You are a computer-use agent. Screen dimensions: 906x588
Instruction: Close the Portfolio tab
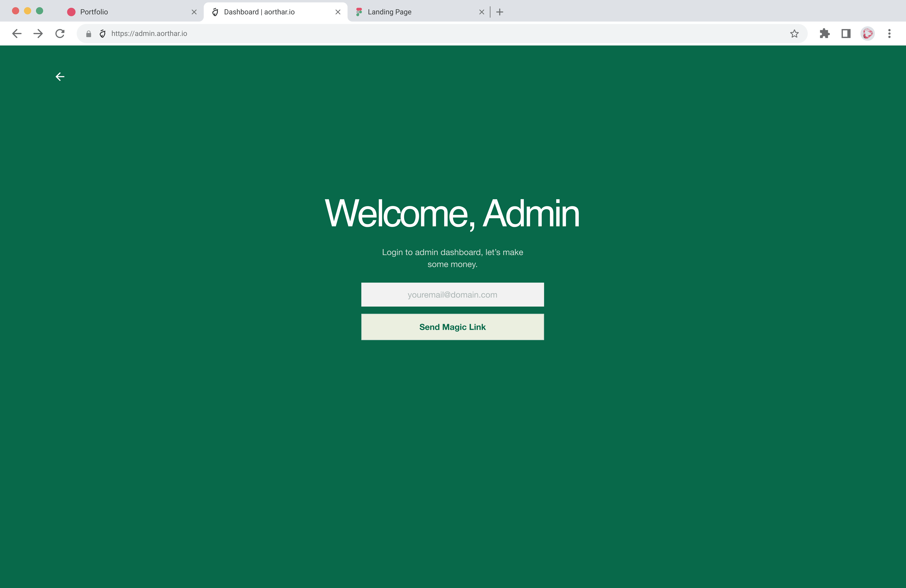194,12
